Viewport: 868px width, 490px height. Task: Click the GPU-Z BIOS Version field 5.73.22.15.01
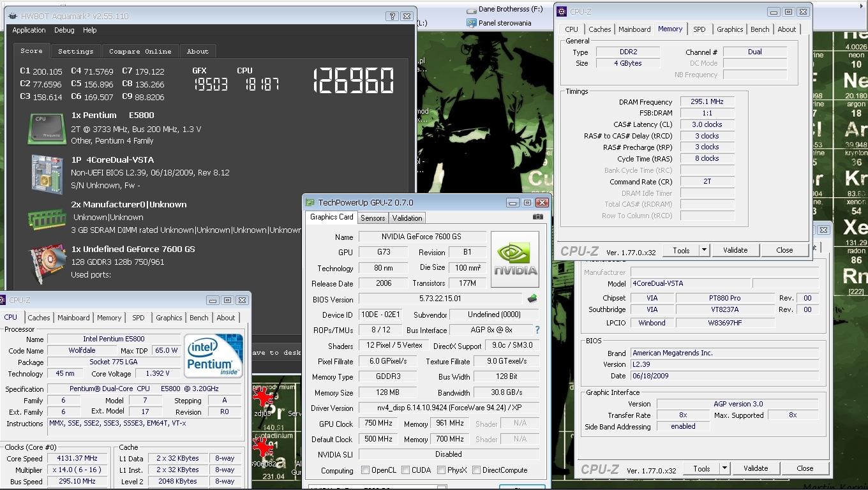coord(440,299)
